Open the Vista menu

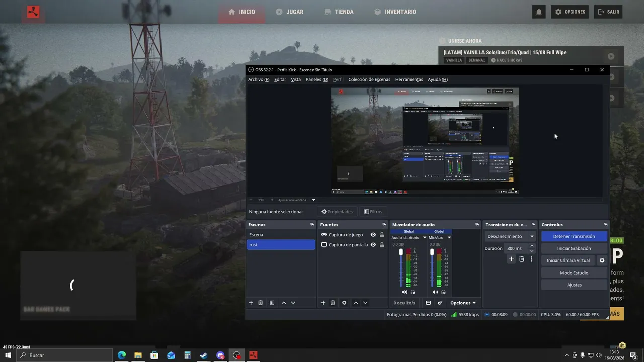tap(296, 79)
